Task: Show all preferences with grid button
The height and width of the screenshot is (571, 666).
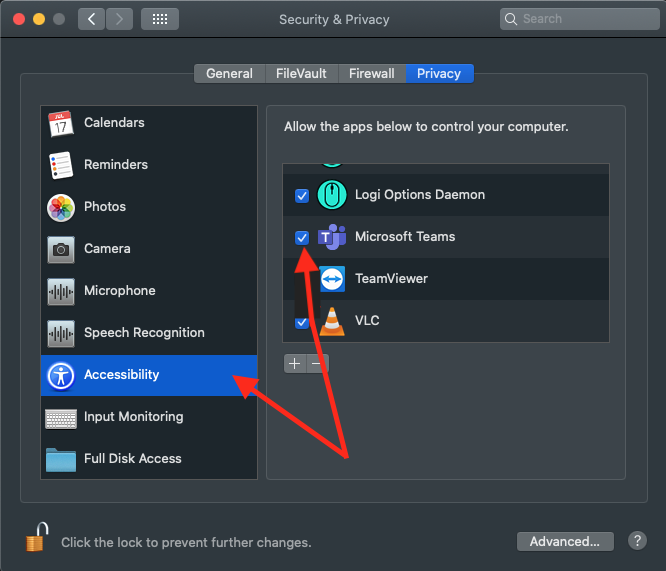Action: coord(160,19)
